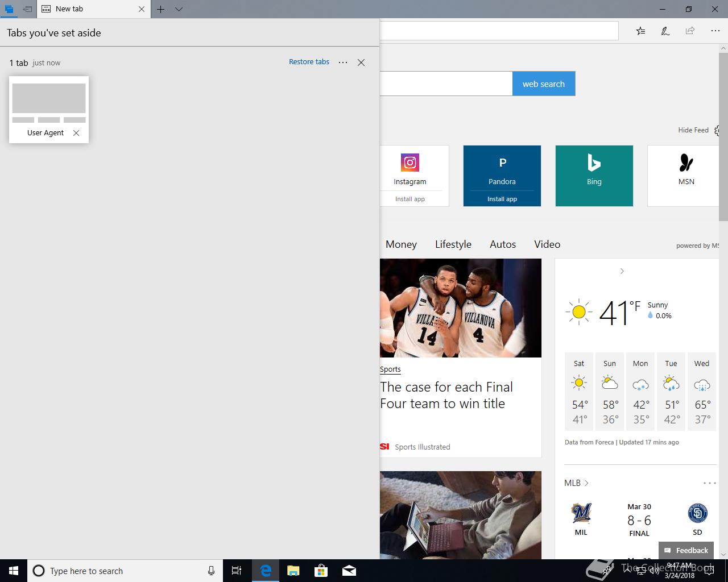Click Sports Illustrated source label
The image size is (728, 582).
tap(423, 447)
